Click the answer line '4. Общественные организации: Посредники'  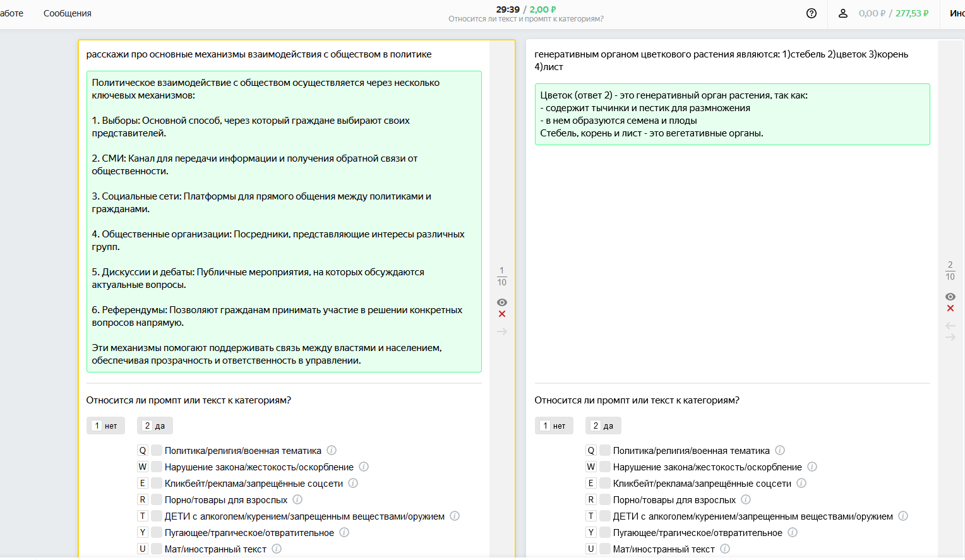click(x=278, y=241)
